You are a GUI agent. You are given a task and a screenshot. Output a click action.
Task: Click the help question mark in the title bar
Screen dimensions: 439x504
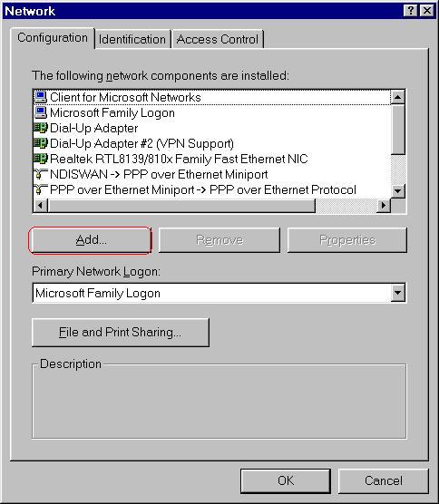(x=410, y=11)
